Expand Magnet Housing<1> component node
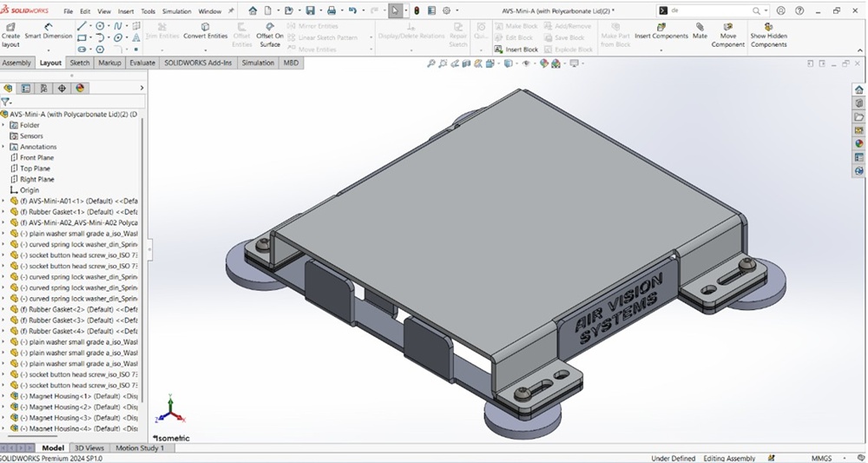Image resolution: width=868 pixels, height=463 pixels. pyautogui.click(x=3, y=396)
